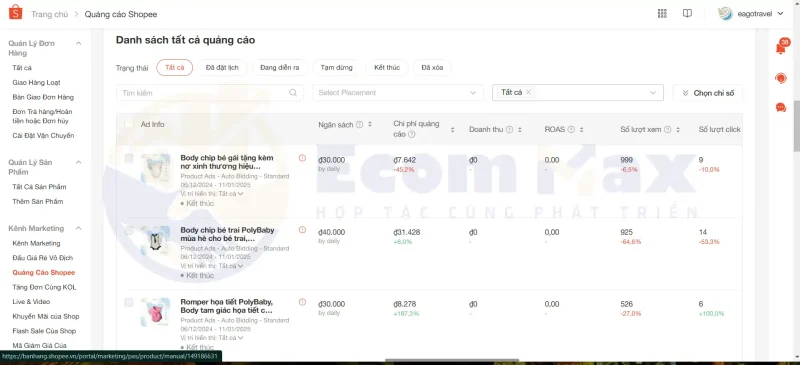Open the Tất cả tag filter dropdown
Screen dimensions: 800x365
[578, 92]
